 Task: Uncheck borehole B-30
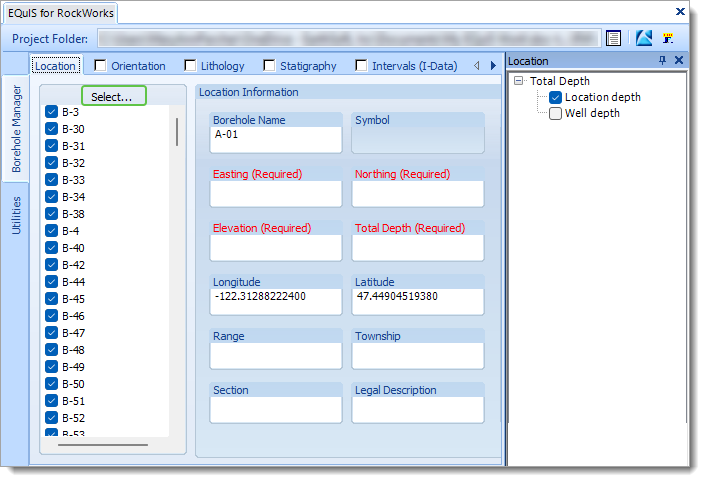(52, 129)
